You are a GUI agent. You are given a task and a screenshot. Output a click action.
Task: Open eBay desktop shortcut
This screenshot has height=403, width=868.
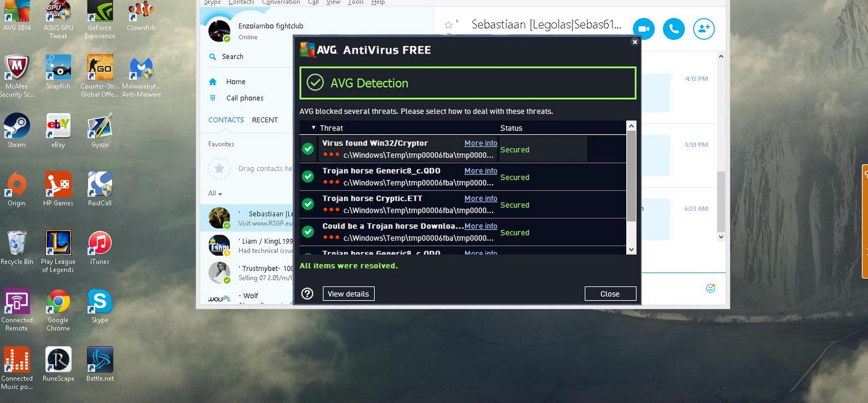pos(58,131)
